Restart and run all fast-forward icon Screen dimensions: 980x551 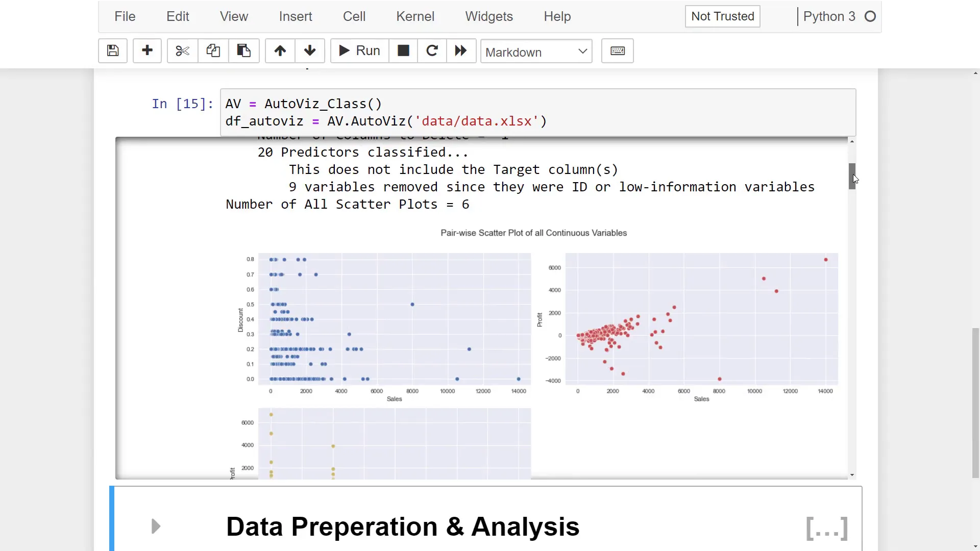click(x=461, y=51)
